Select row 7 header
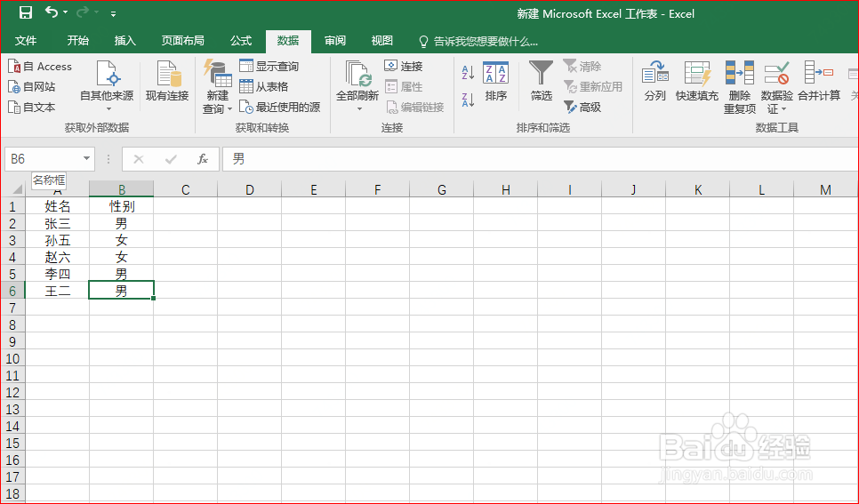859x504 pixels. tap(12, 308)
